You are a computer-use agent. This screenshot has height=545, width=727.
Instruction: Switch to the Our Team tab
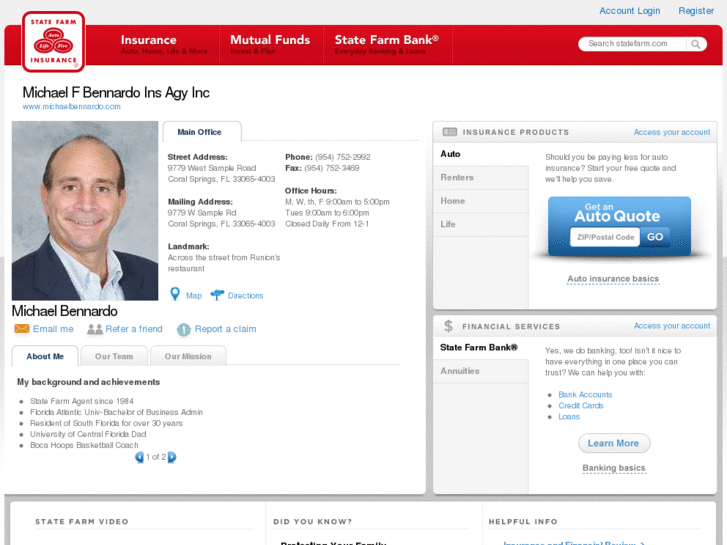click(114, 356)
